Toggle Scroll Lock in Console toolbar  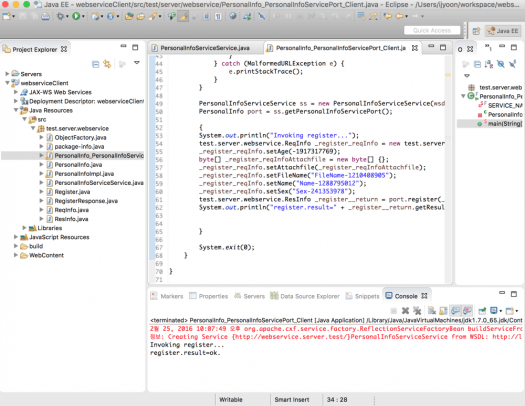(443, 311)
